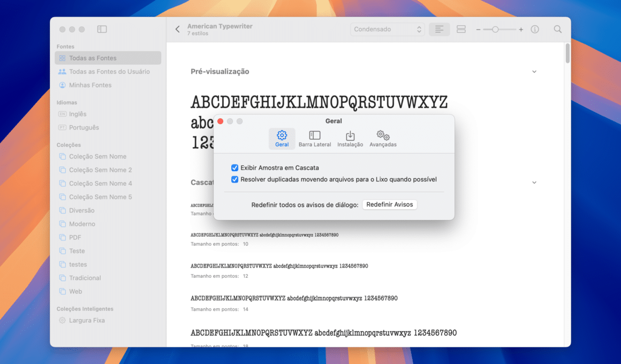This screenshot has width=621, height=364.
Task: Open the Avançadas settings tab
Action: pyautogui.click(x=383, y=139)
